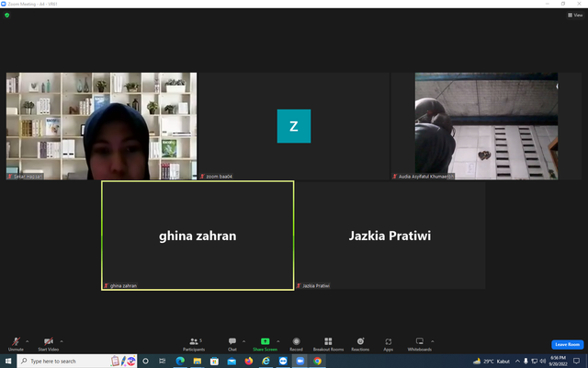Click the Leave Room button

(568, 344)
